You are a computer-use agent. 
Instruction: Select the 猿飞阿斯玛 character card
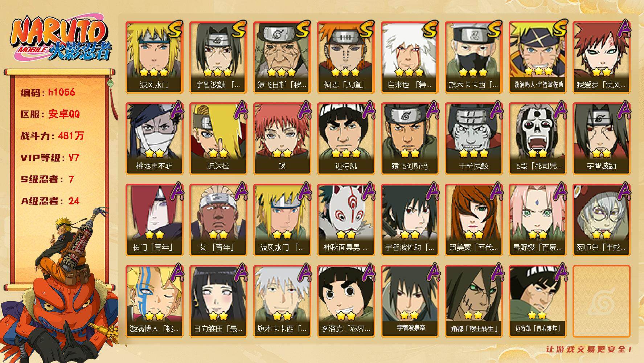pyautogui.click(x=410, y=139)
